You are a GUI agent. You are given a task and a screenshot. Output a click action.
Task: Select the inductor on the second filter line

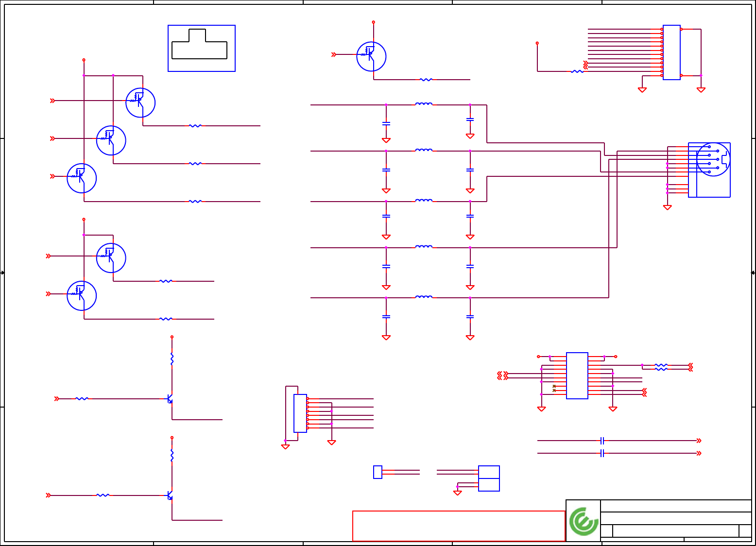coord(424,150)
